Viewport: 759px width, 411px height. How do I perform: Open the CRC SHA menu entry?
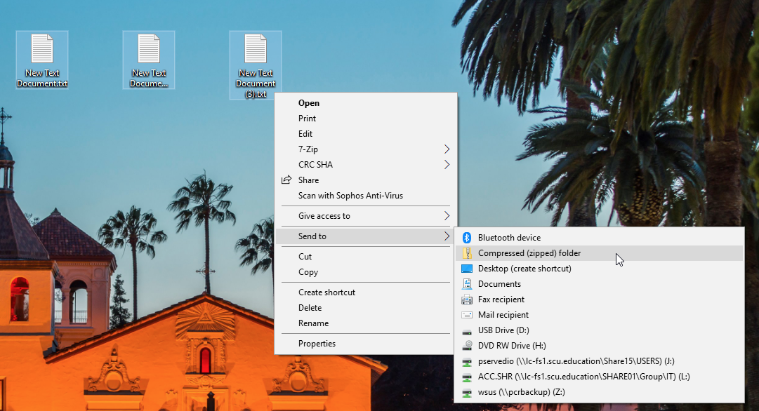pyautogui.click(x=365, y=165)
